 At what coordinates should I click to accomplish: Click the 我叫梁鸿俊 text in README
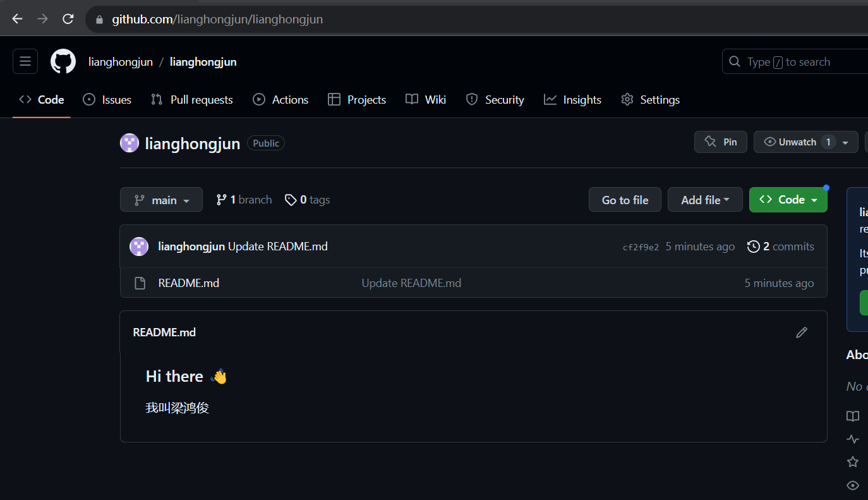point(177,408)
